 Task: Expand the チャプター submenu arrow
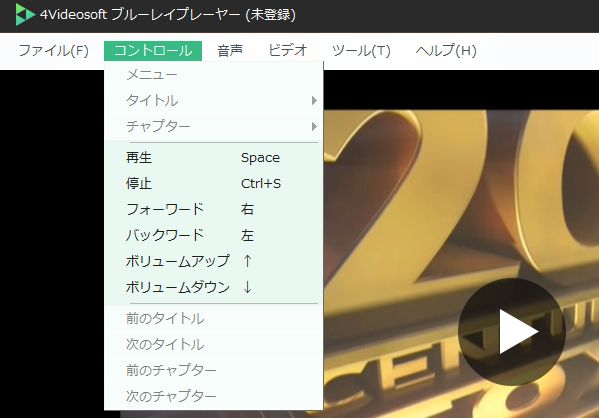pyautogui.click(x=314, y=126)
